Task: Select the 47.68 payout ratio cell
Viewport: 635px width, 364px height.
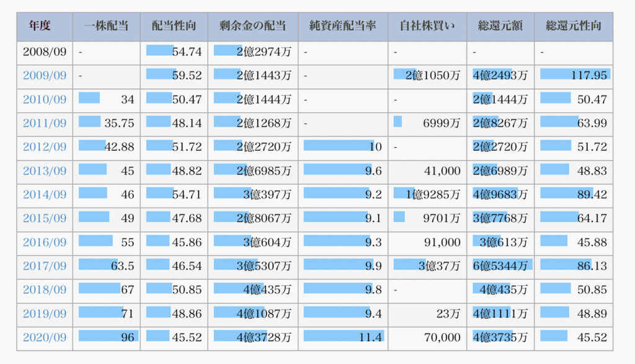Action: (174, 219)
